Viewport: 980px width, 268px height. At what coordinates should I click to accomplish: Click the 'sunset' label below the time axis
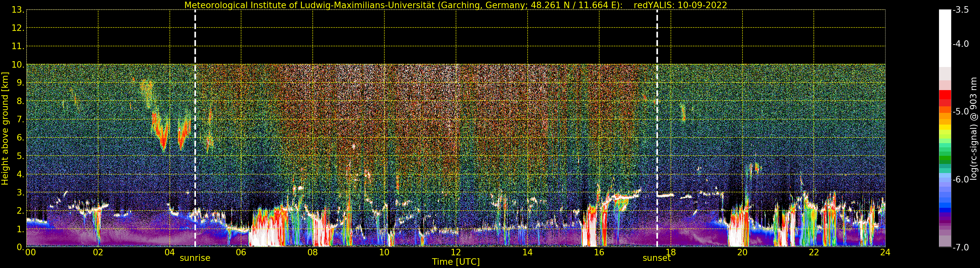[657, 258]
